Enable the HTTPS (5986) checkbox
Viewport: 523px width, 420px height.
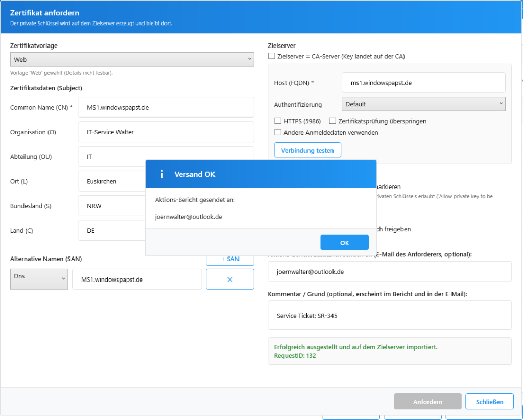pyautogui.click(x=278, y=121)
